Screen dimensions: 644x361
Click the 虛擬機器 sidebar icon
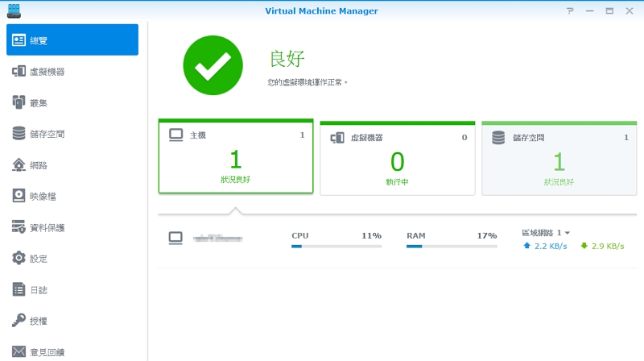[x=19, y=72]
